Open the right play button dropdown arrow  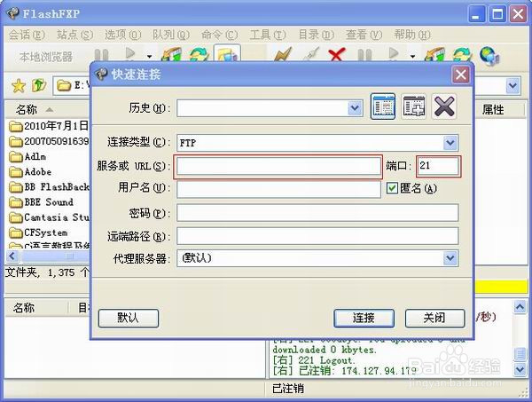tap(412, 57)
